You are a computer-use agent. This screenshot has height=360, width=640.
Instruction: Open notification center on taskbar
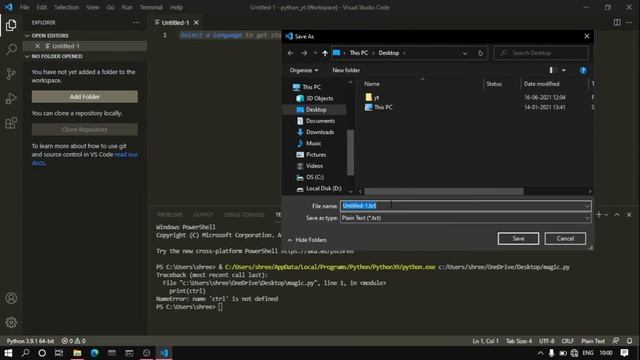[624, 353]
